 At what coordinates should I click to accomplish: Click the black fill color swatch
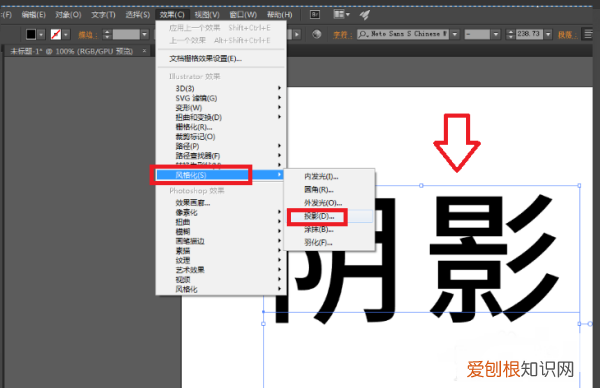pyautogui.click(x=31, y=34)
